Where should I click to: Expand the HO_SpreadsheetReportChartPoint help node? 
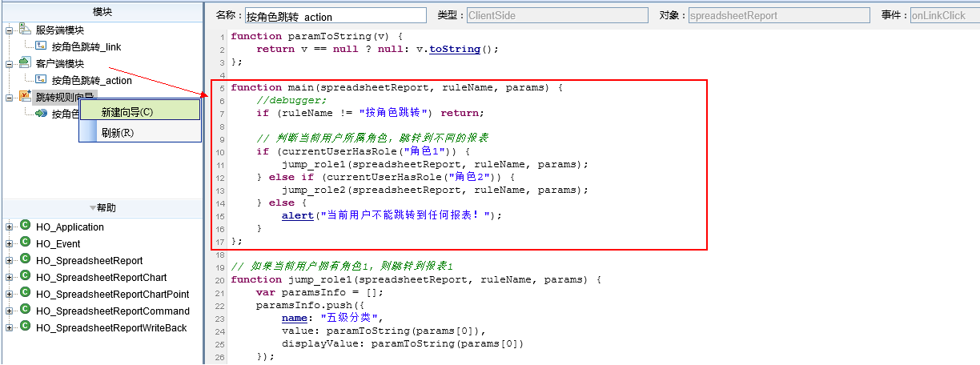[10, 295]
